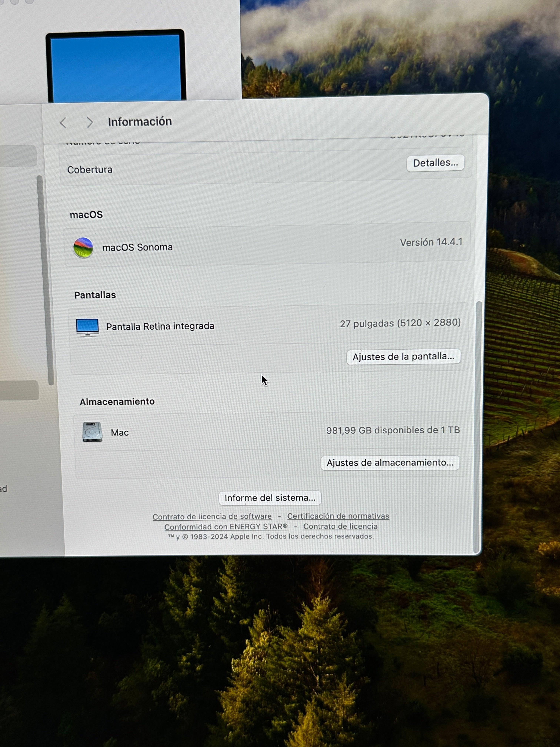Image resolution: width=560 pixels, height=747 pixels.
Task: Open Certificación de normativas link
Action: click(x=338, y=516)
